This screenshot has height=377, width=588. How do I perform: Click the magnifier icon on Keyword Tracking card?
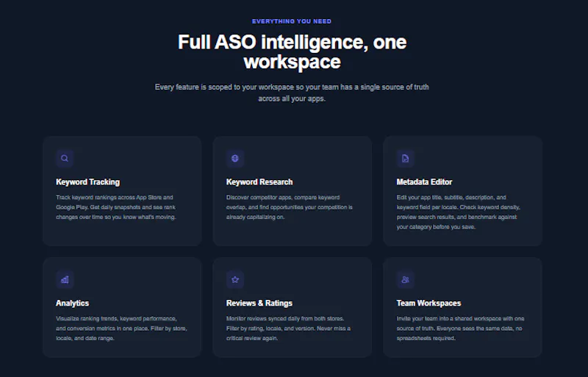tap(65, 158)
